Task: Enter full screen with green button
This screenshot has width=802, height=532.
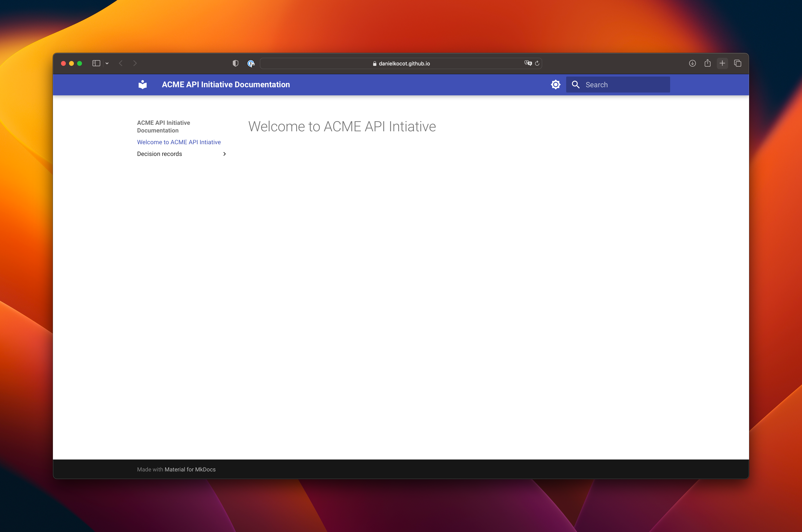Action: pos(80,63)
